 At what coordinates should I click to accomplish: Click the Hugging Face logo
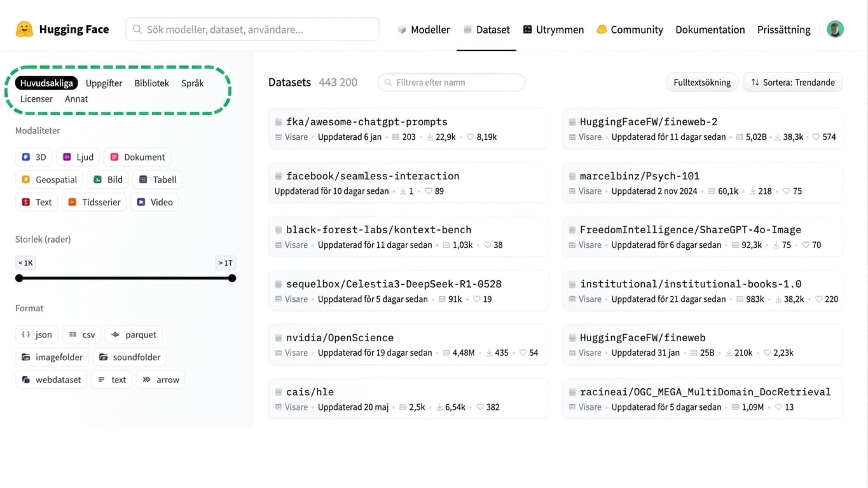coord(62,29)
